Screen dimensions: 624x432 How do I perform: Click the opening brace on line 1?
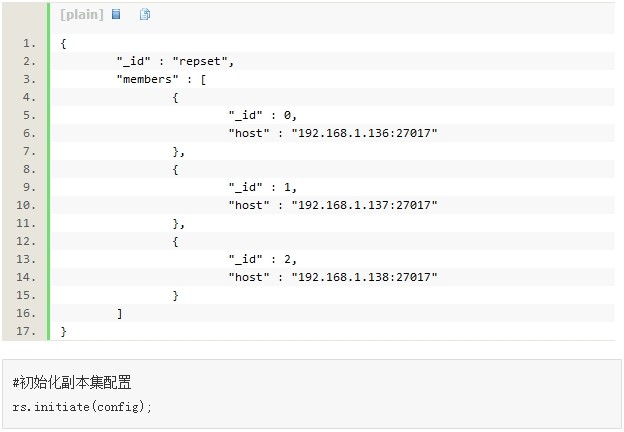click(x=63, y=43)
